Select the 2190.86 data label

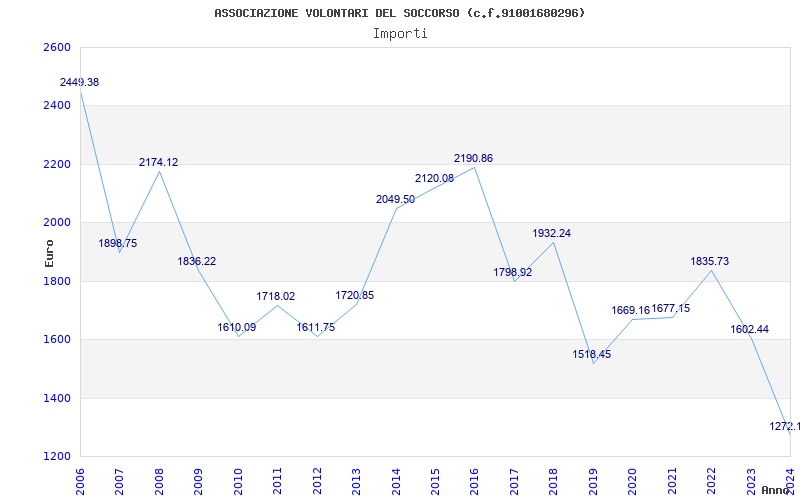pos(473,158)
